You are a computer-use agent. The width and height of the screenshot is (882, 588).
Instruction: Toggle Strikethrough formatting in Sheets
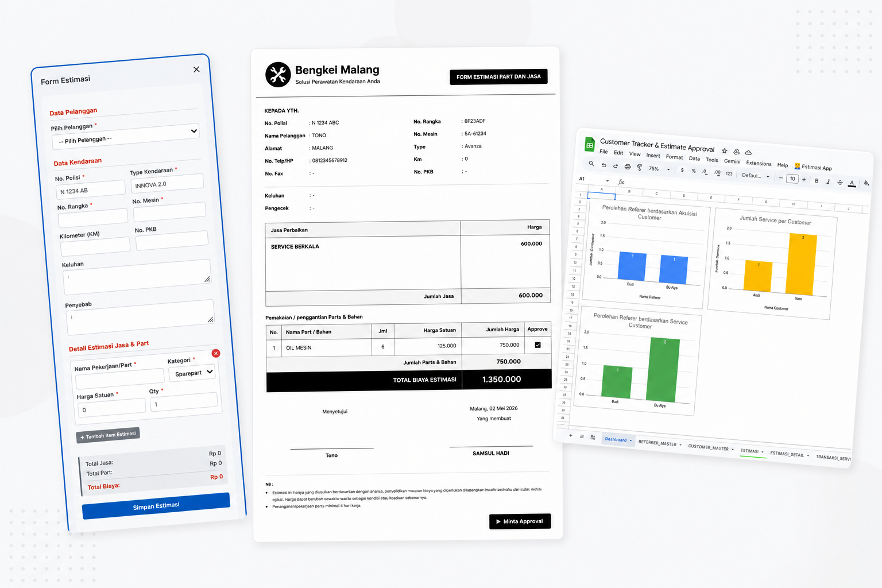840,183
